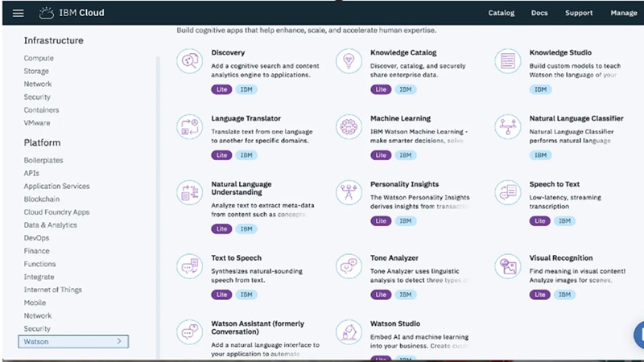Select Containers under Infrastructure
The height and width of the screenshot is (362, 644).
point(41,110)
